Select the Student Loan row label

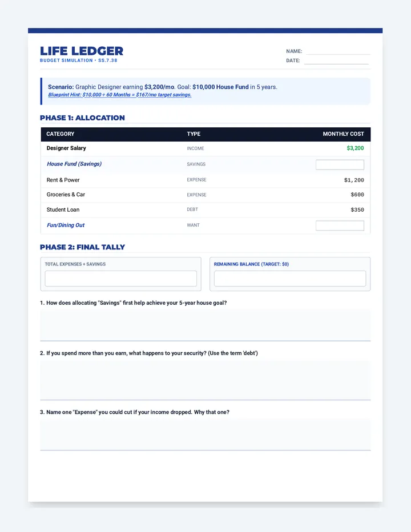pos(63,209)
